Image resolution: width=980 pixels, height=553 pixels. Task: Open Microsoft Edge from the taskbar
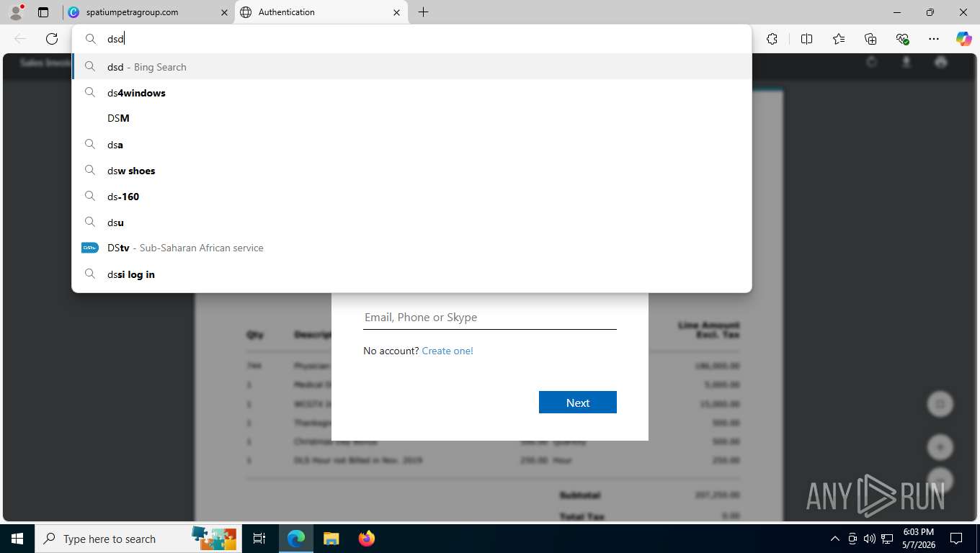(x=296, y=539)
